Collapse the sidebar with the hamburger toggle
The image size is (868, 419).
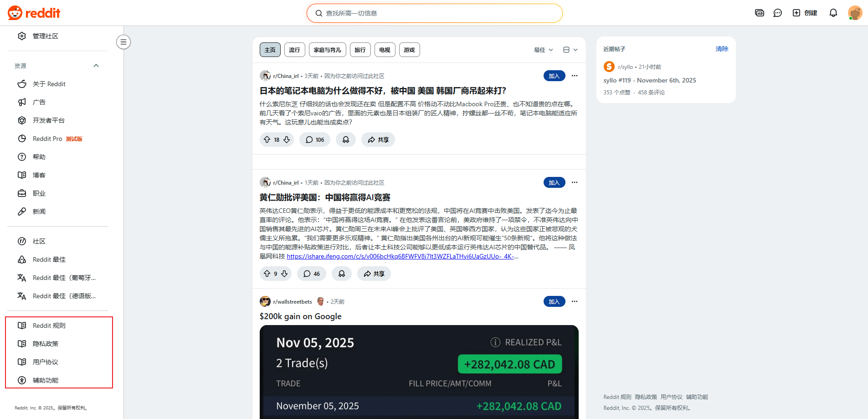123,42
